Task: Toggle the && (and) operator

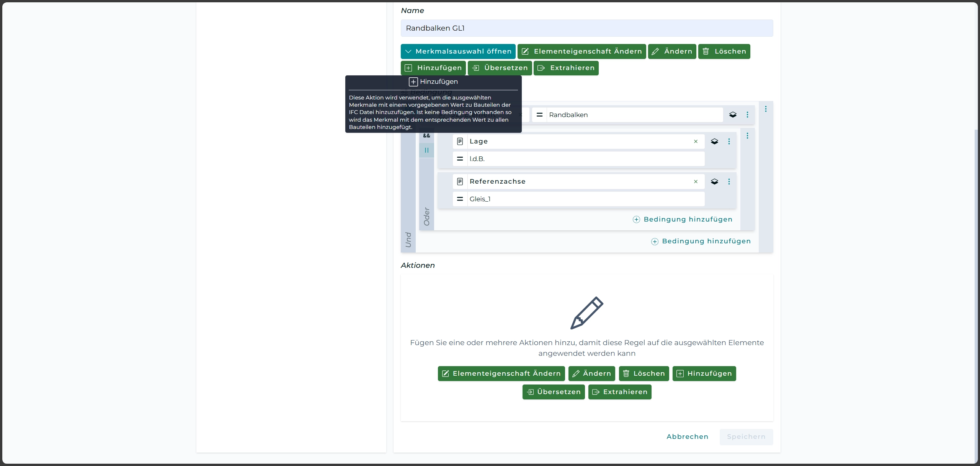Action: click(426, 136)
